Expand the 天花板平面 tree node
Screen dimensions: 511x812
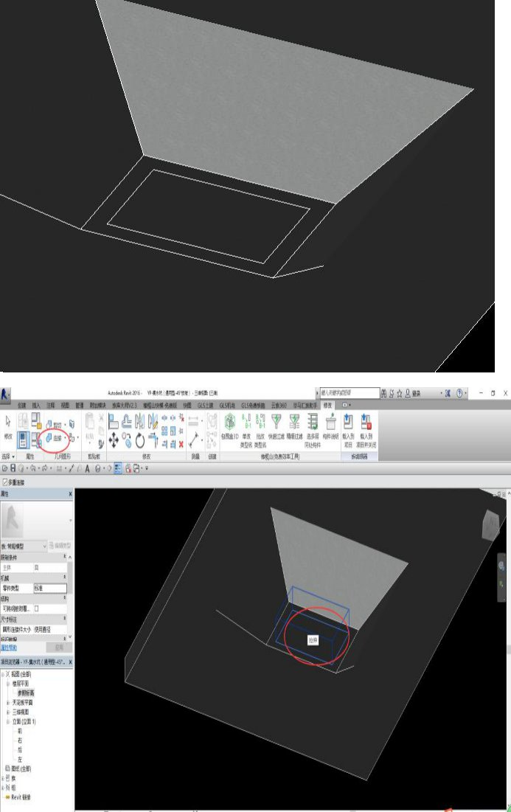click(x=8, y=701)
